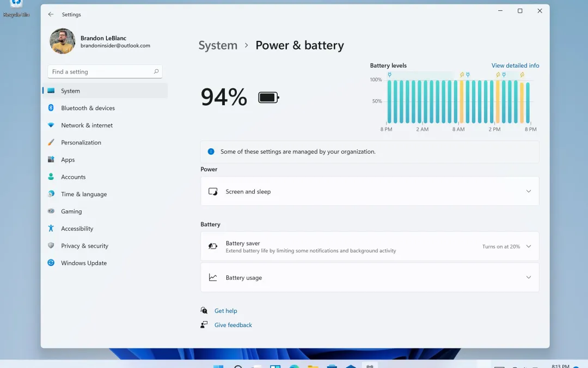Open Network & internet settings
588x368 pixels.
[x=105, y=125]
